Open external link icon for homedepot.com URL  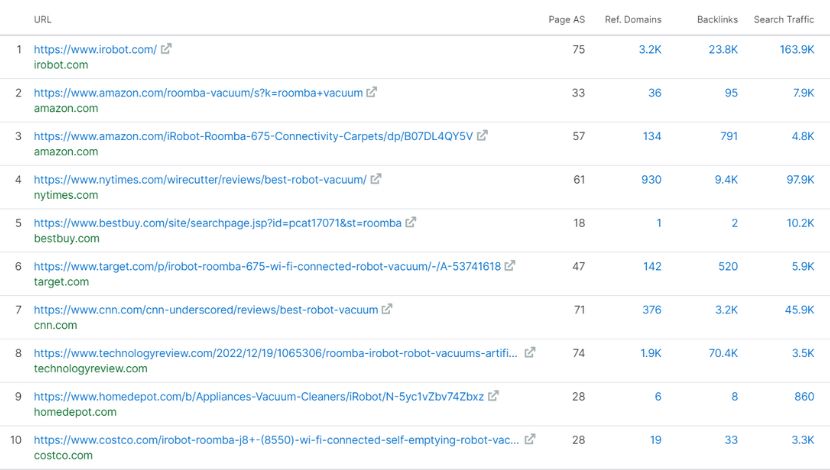coord(493,396)
